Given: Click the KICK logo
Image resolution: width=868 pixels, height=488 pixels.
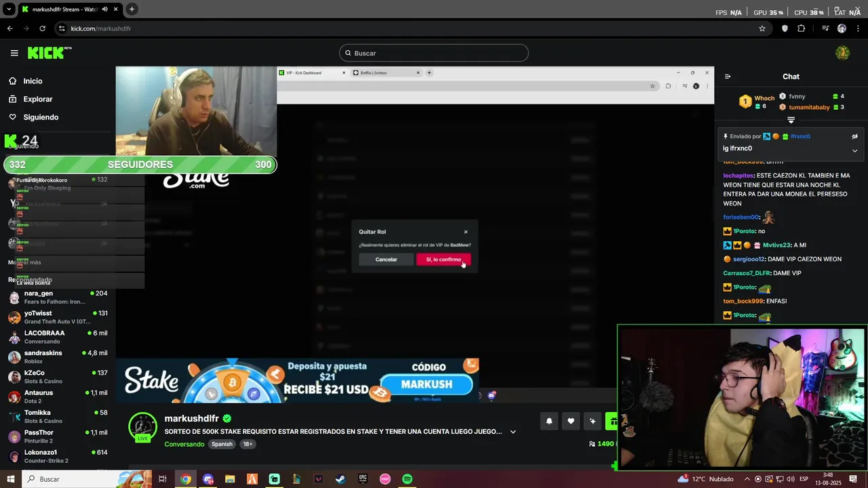Looking at the screenshot, I should tap(50, 53).
